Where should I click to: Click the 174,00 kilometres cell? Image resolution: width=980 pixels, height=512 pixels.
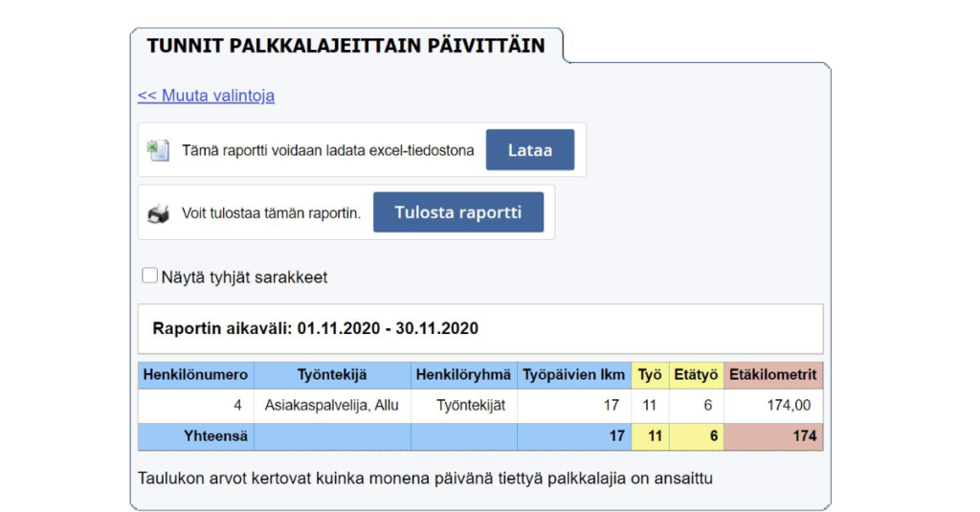(773, 406)
